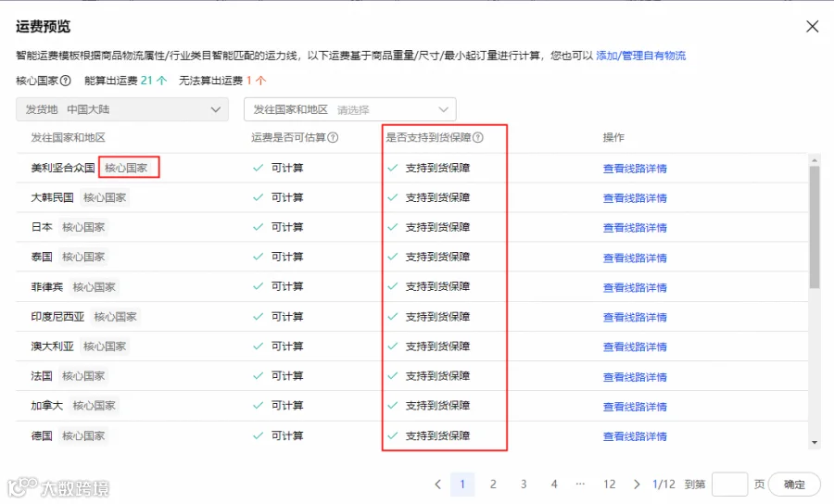Open the 添加/管理自有物流 link
This screenshot has height=504, width=834.
(x=641, y=56)
